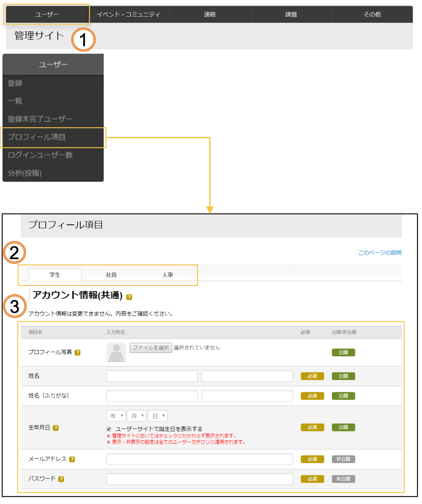The height and width of the screenshot is (504, 422).
Task: Toggle 必須 badge in パスワード row
Action: 312,479
